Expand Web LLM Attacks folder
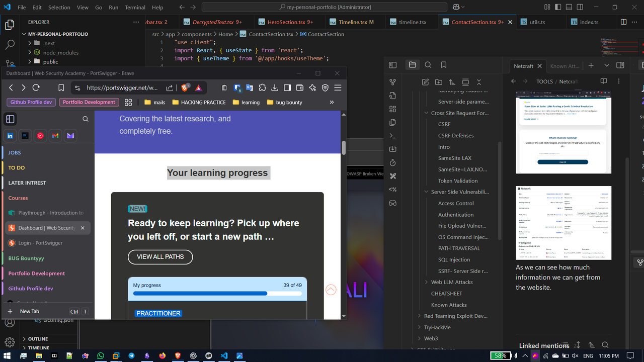The height and width of the screenshot is (362, 644). (x=427, y=282)
